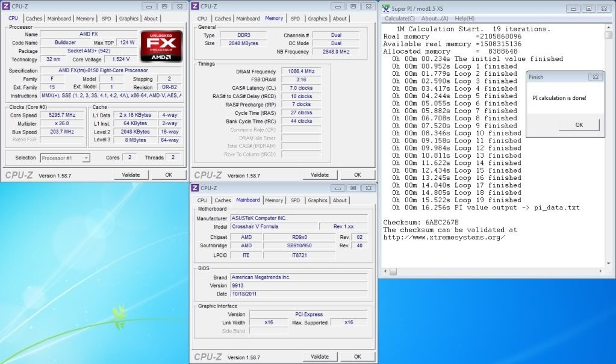The width and height of the screenshot is (616, 364).
Task: Click Super PI horizontal scrollbar left arrow
Action: [385, 272]
